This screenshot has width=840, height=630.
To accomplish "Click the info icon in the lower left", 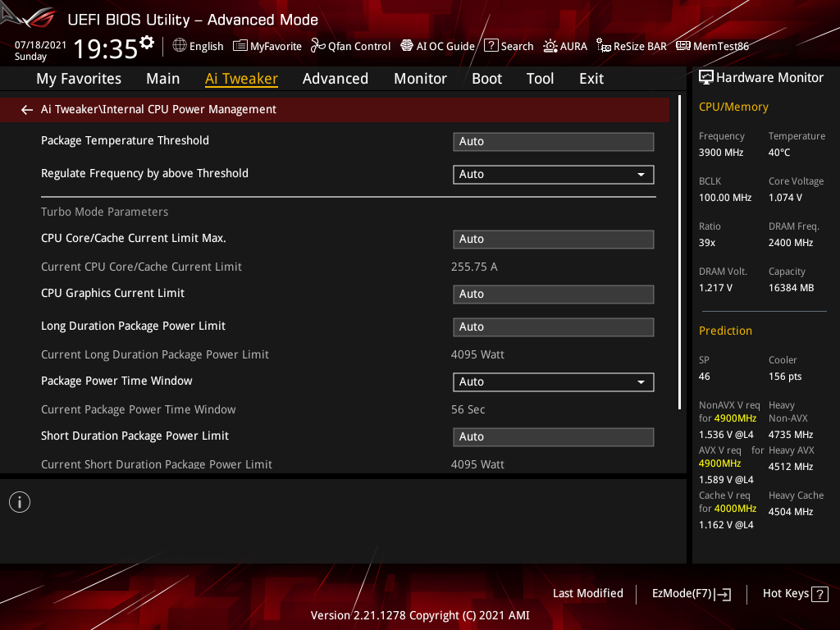I will tap(19, 501).
